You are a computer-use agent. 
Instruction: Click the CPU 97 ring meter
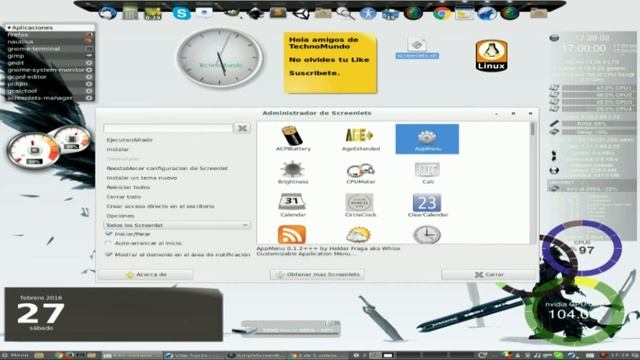click(x=582, y=247)
